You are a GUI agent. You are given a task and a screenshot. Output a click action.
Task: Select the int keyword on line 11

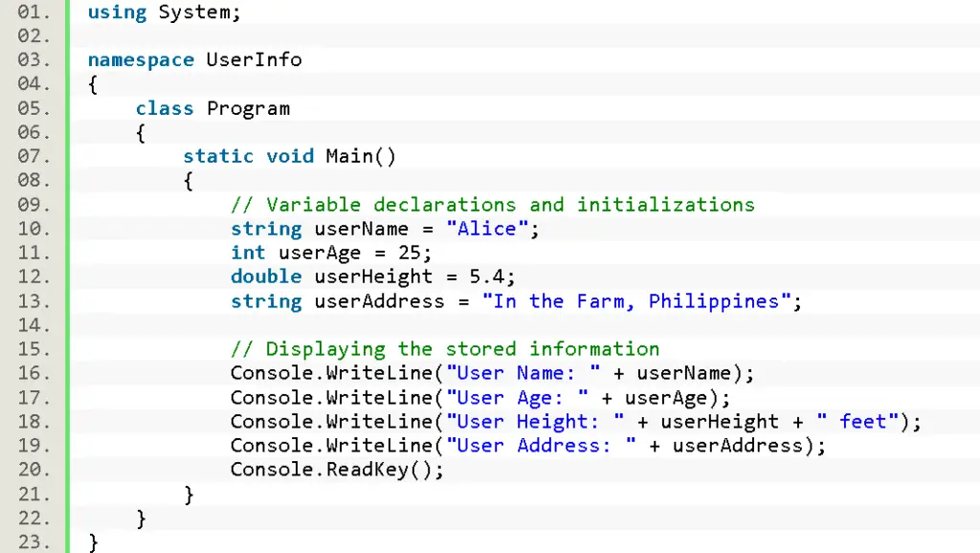(247, 253)
